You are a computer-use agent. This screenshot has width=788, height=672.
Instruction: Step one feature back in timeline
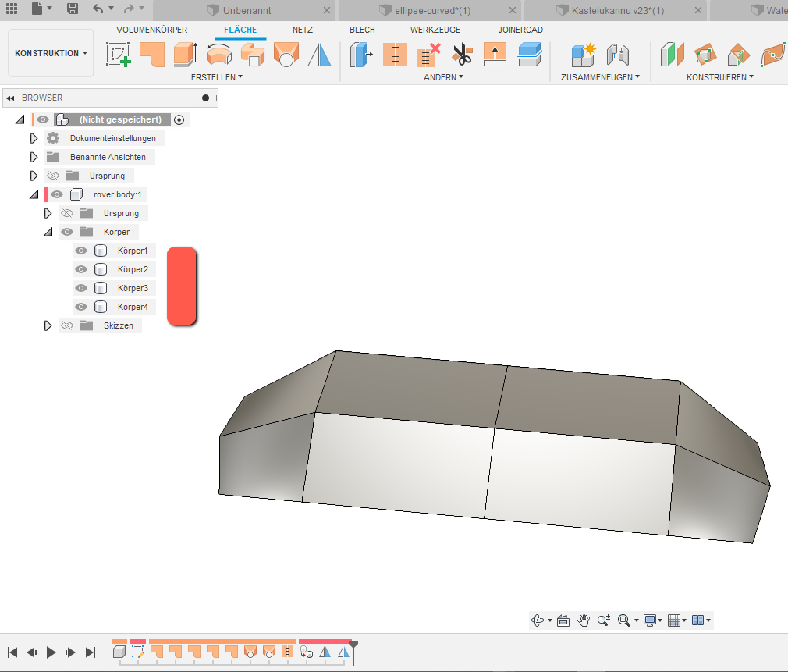pyautogui.click(x=32, y=652)
